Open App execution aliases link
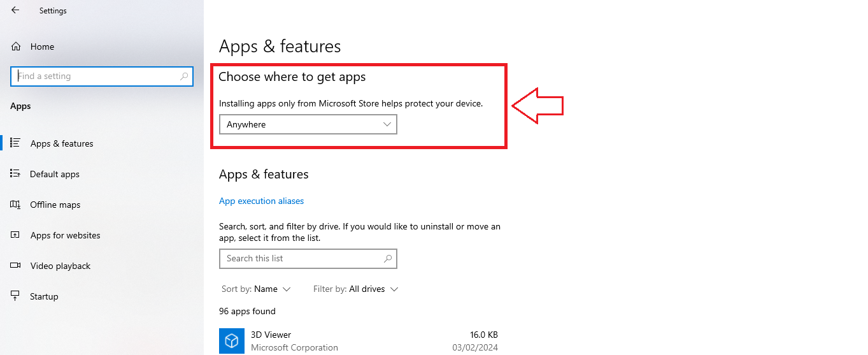This screenshot has width=868, height=355. click(261, 201)
